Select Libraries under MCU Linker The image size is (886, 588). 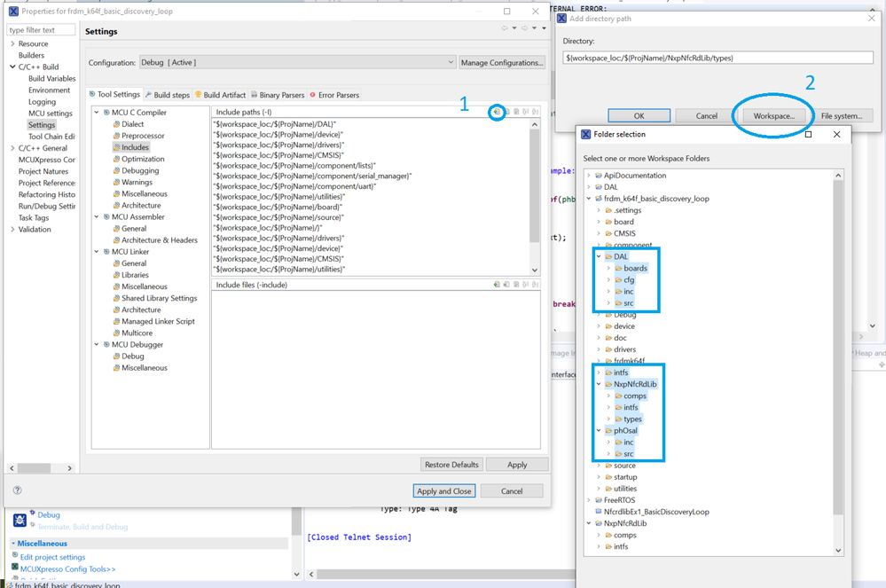[x=131, y=275]
